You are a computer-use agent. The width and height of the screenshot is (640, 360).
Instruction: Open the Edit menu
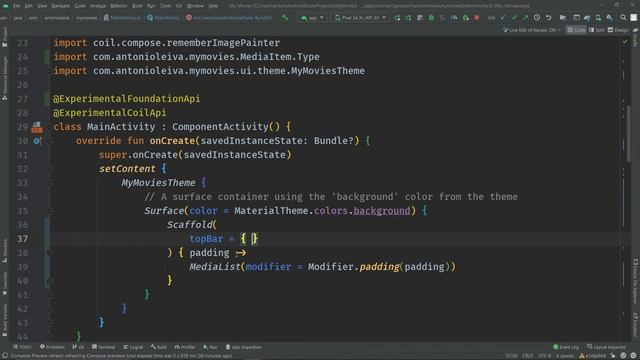29,6
